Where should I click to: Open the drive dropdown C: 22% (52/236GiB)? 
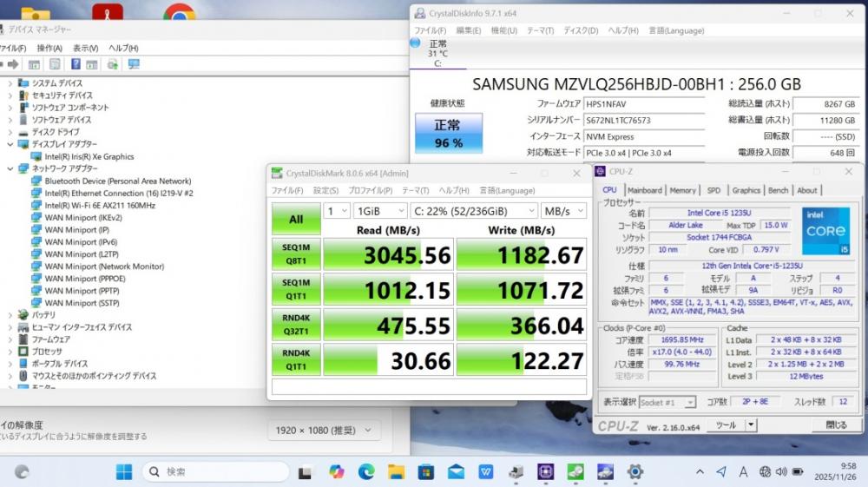475,211
